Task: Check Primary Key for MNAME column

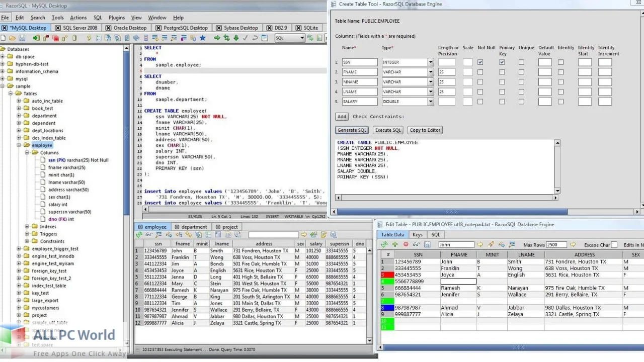Action: click(502, 82)
